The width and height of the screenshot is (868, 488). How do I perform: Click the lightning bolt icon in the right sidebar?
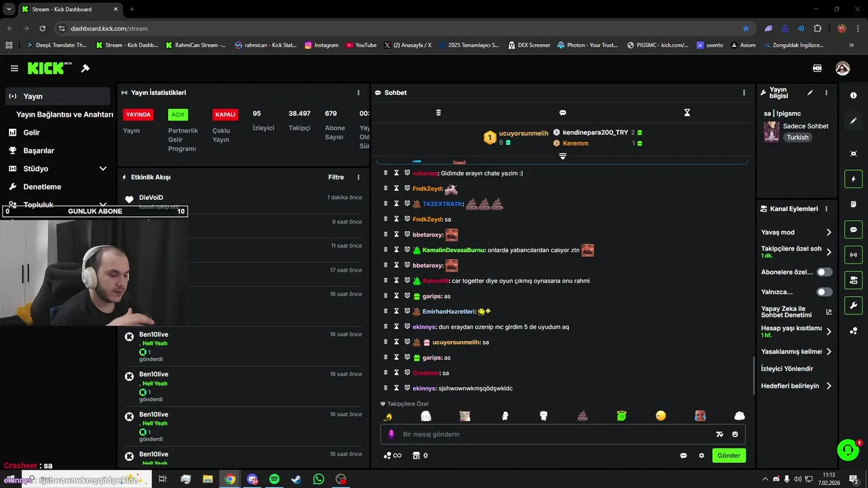tap(853, 179)
